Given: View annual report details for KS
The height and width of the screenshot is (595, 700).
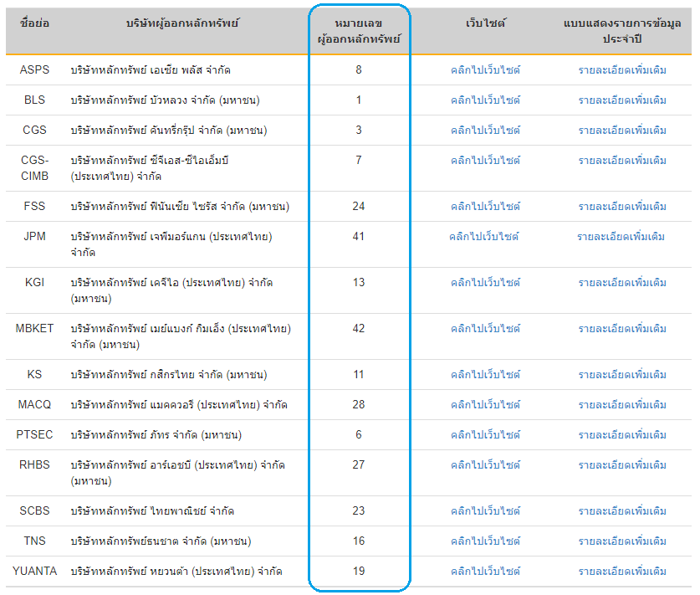Looking at the screenshot, I should click(622, 375).
